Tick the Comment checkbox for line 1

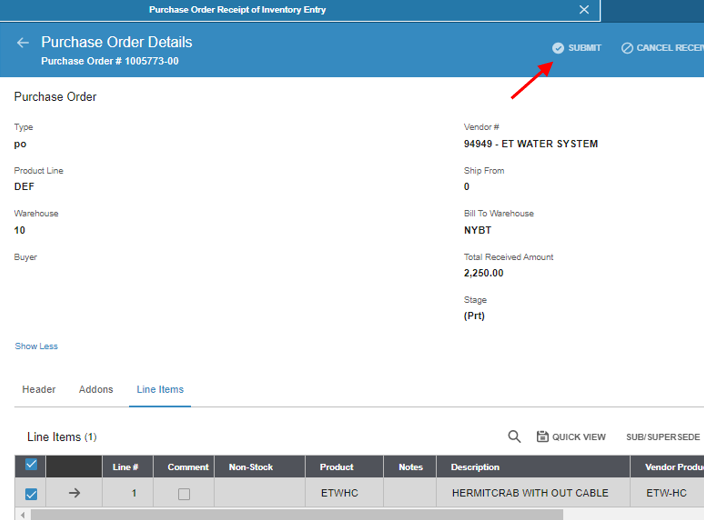184,494
